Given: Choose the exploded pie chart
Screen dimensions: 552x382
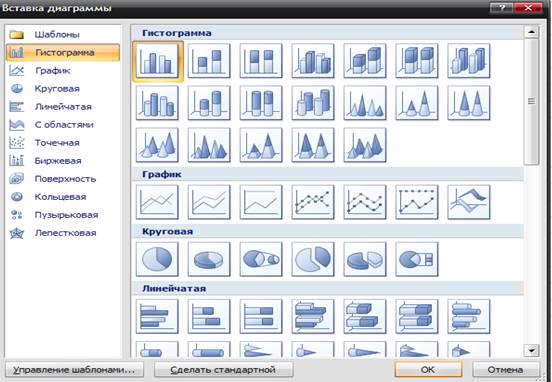Looking at the screenshot, I should 313,259.
